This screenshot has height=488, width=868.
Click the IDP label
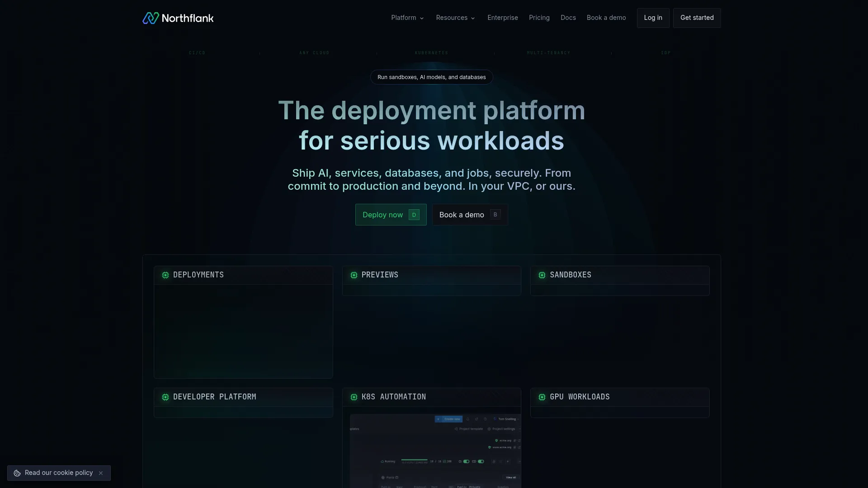pyautogui.click(x=666, y=53)
